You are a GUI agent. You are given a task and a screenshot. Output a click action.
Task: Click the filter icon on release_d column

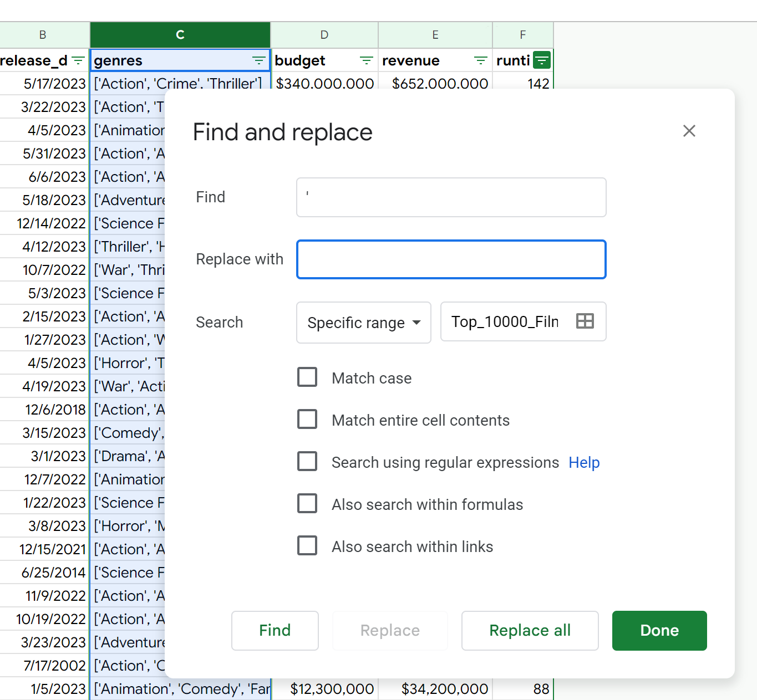[x=79, y=60]
